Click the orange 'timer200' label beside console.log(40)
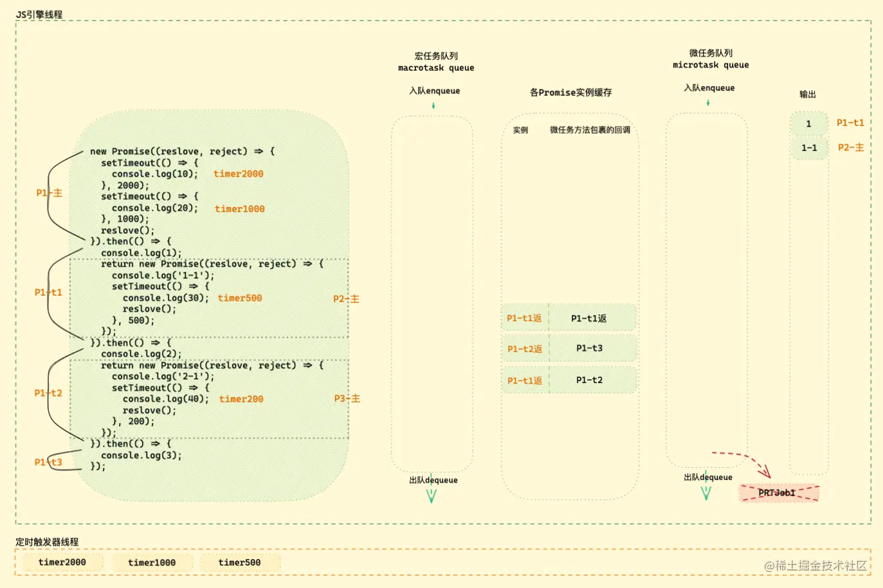The image size is (883, 588). (x=241, y=399)
